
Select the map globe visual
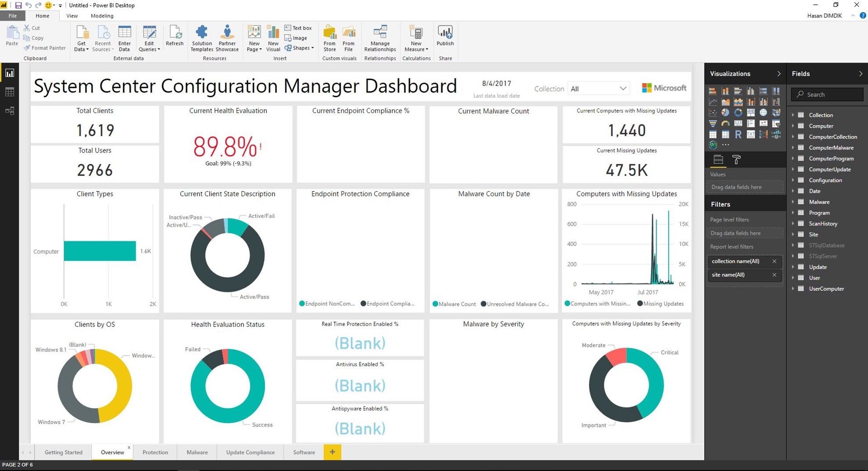coord(763,112)
